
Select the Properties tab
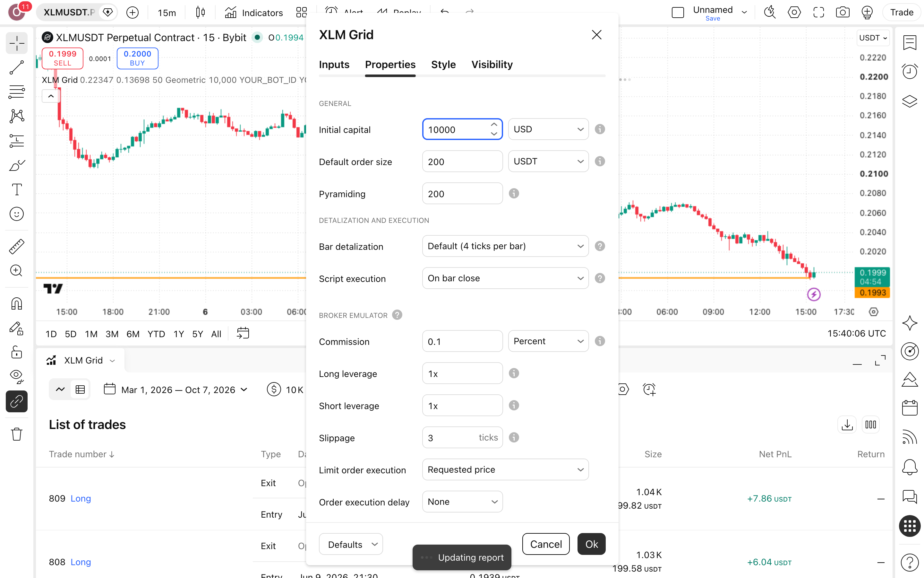tap(390, 64)
